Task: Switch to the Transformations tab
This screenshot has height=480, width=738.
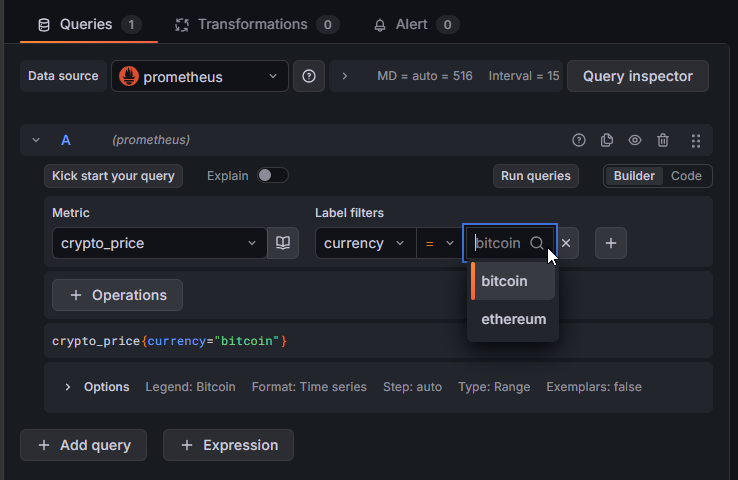Action: click(255, 24)
